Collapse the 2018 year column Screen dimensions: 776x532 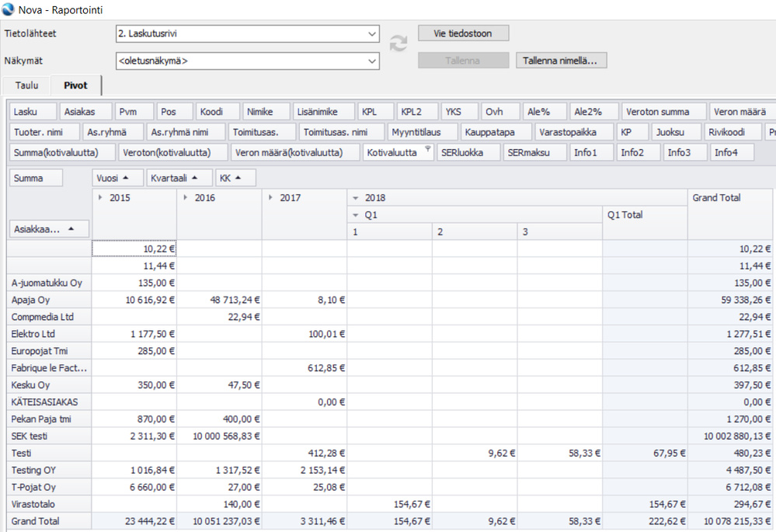coord(355,198)
